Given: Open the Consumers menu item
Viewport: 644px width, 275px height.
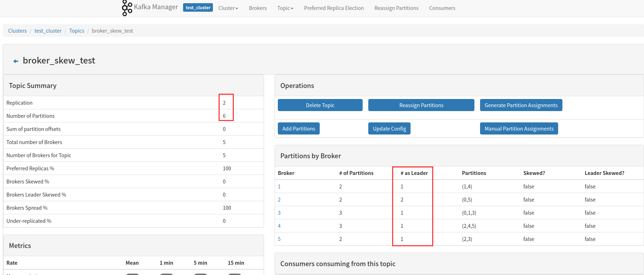Looking at the screenshot, I should (x=442, y=8).
